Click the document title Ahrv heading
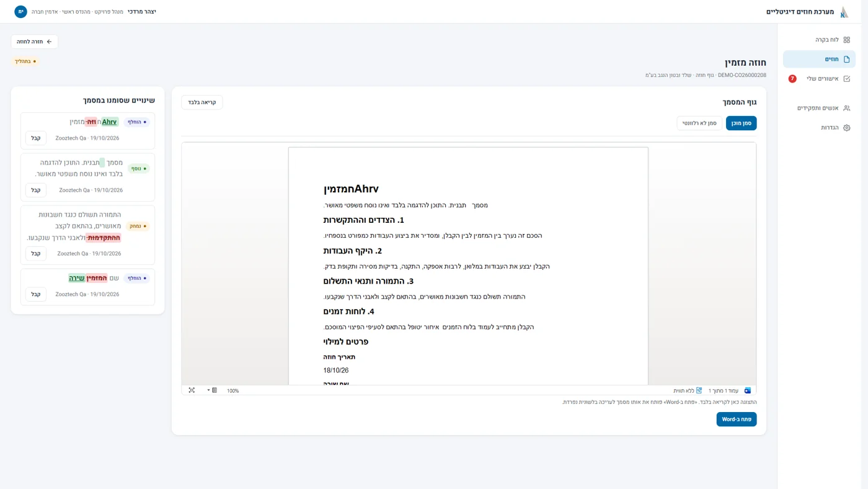 pos(351,189)
